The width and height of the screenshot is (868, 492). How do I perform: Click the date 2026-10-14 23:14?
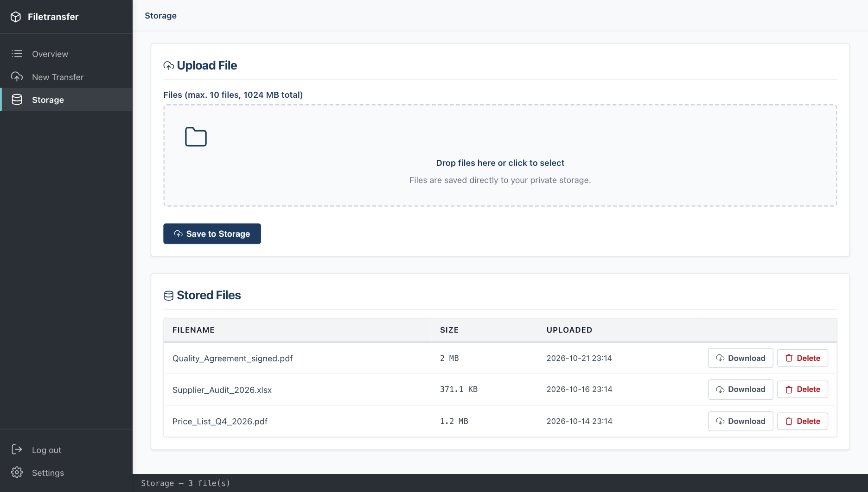tap(579, 421)
